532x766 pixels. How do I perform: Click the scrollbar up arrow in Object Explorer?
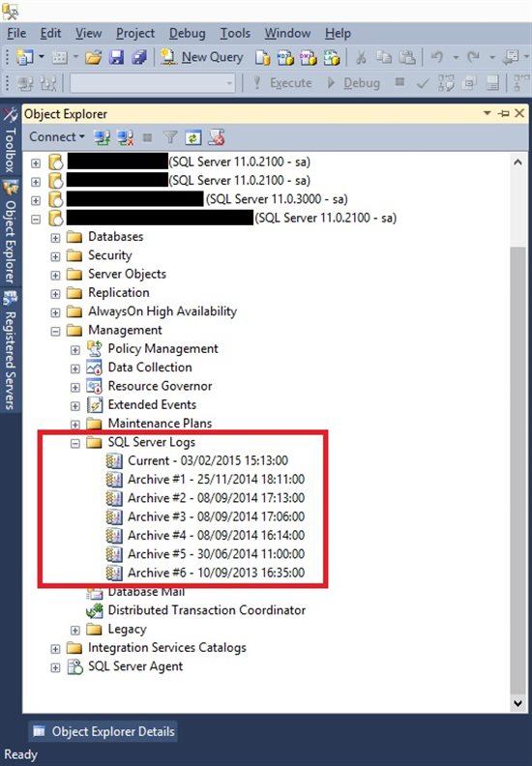click(x=517, y=162)
